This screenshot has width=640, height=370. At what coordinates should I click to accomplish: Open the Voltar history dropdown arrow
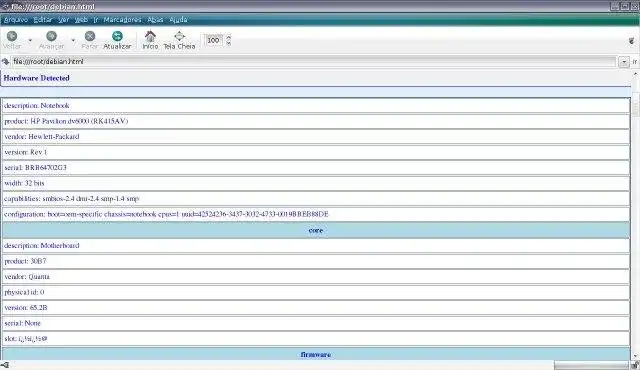click(30, 40)
